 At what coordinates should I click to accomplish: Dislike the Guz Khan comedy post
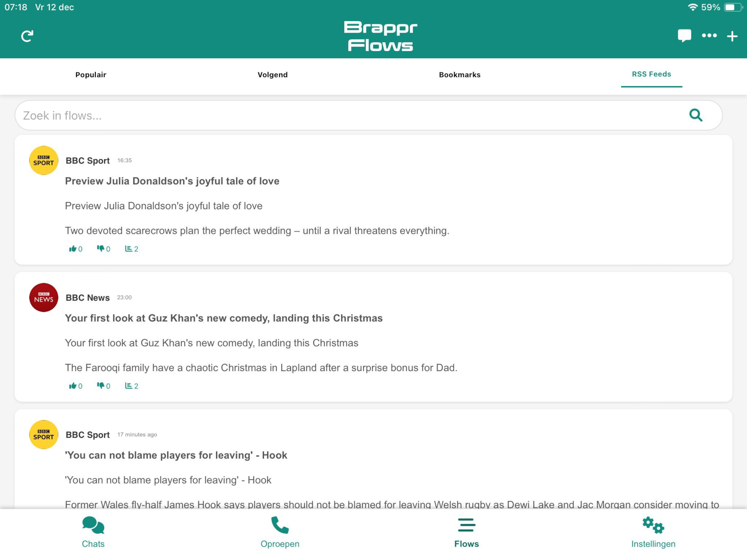(103, 386)
